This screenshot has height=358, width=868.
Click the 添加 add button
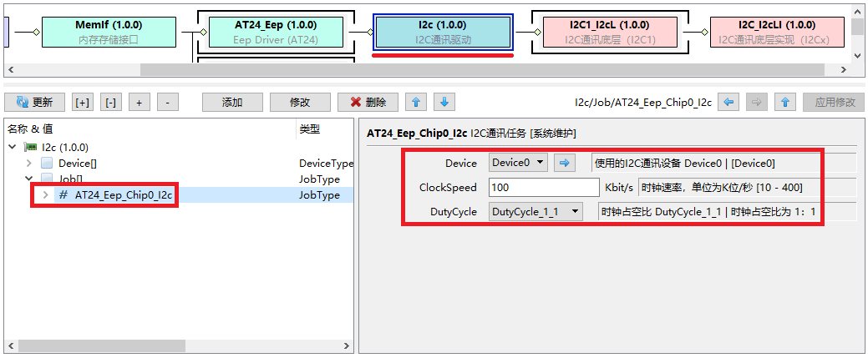tap(232, 103)
